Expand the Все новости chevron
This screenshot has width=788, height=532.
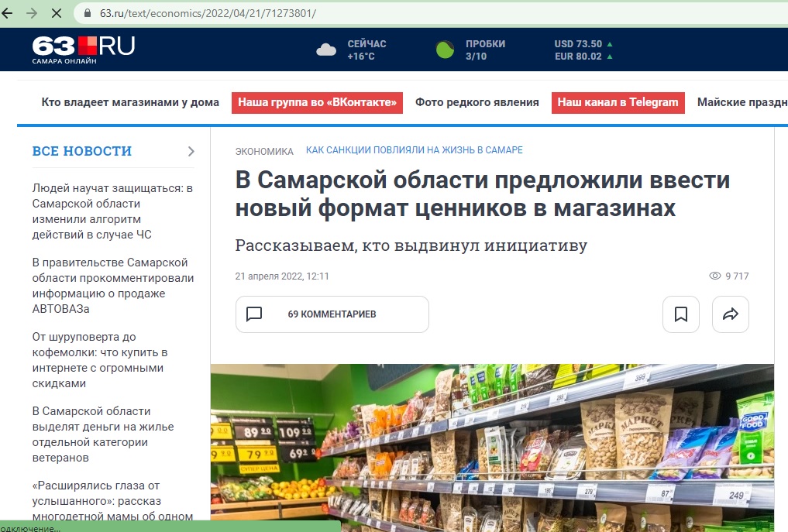[191, 151]
